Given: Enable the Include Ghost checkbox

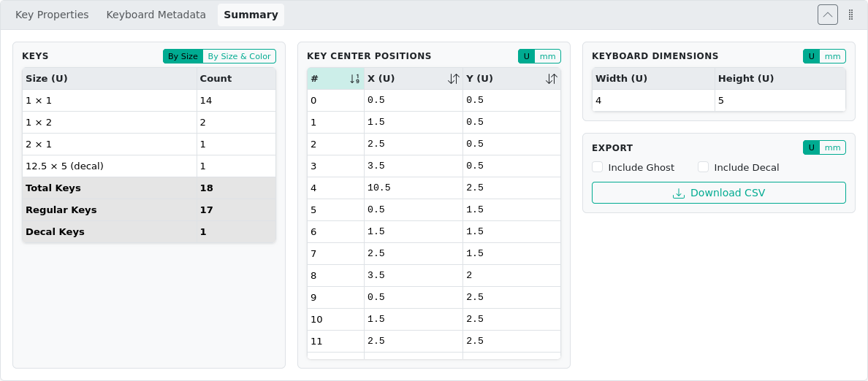Looking at the screenshot, I should click(x=598, y=167).
